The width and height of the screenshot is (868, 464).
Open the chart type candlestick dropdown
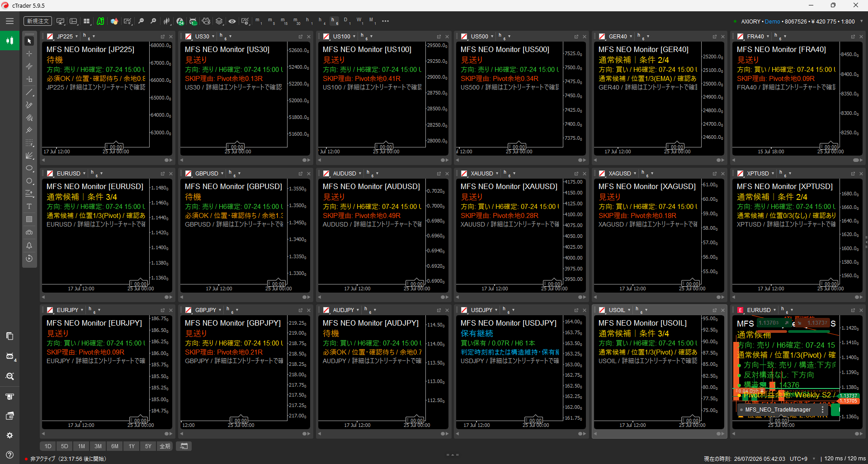pos(167,21)
